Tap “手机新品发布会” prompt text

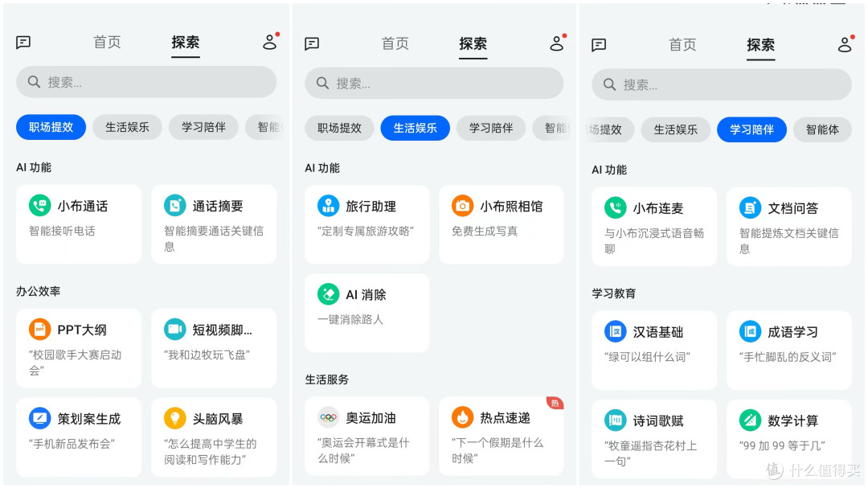(72, 444)
